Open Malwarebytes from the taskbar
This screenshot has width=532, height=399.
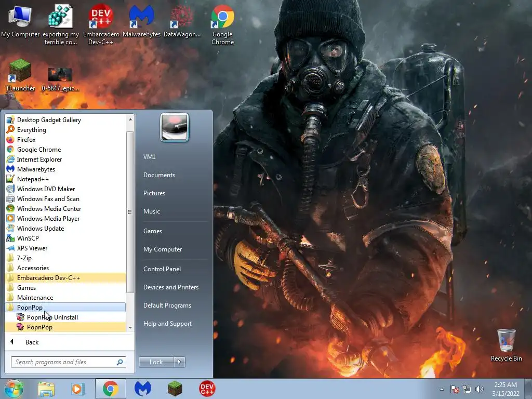(x=143, y=389)
